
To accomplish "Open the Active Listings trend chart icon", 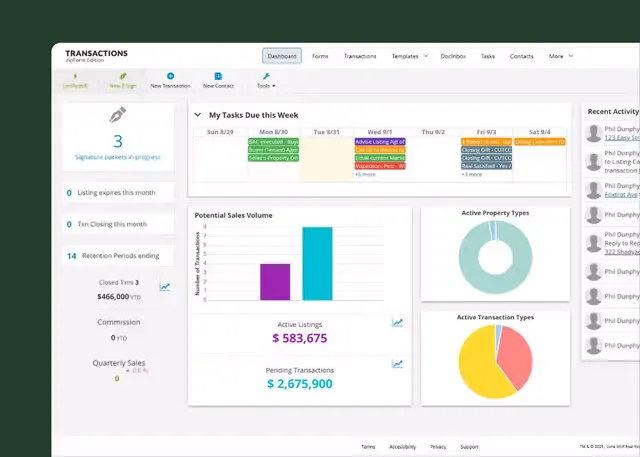I will point(398,322).
